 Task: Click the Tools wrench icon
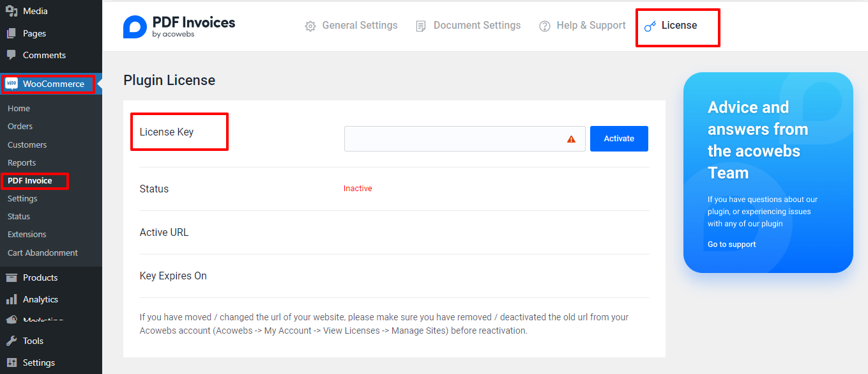point(11,341)
